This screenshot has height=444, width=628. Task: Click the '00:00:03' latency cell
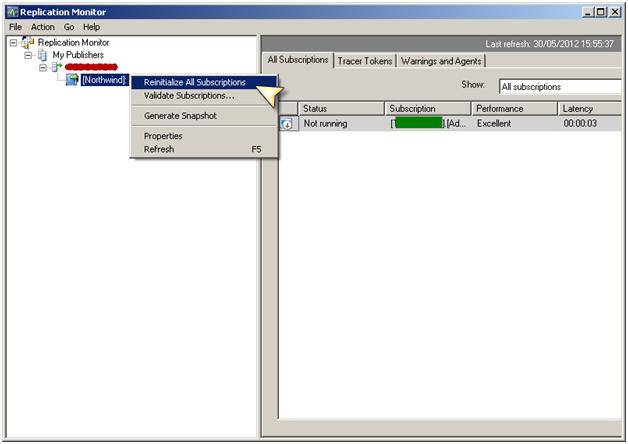tap(580, 123)
